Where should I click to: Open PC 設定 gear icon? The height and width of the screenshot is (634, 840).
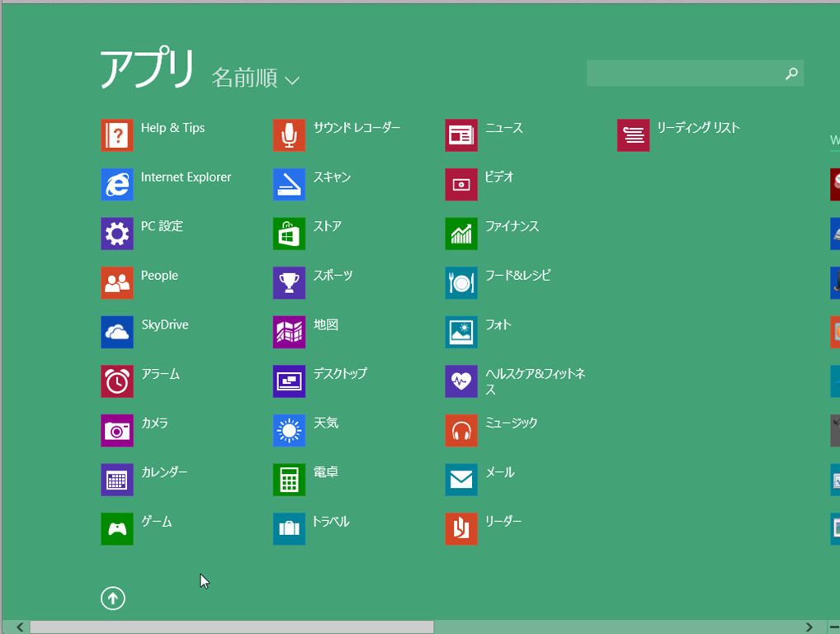[x=117, y=234]
